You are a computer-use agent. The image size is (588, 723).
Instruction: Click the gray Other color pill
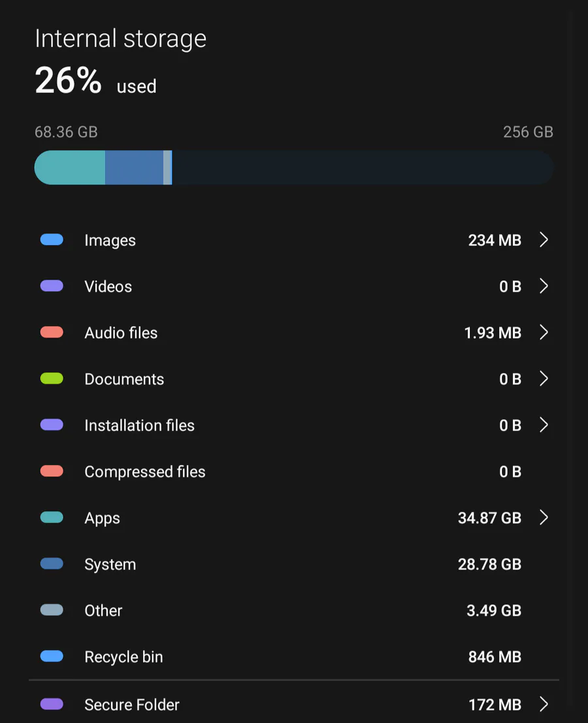[52, 611]
